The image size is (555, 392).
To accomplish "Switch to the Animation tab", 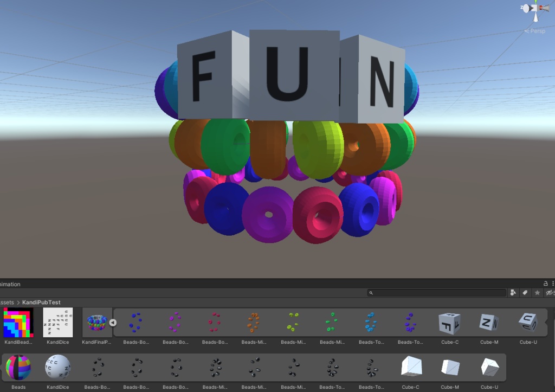I will click(10, 284).
